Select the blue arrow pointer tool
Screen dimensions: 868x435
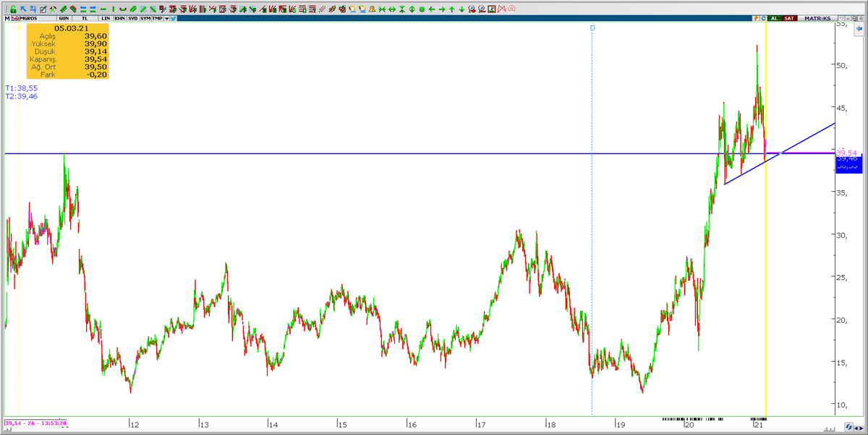coord(23,9)
